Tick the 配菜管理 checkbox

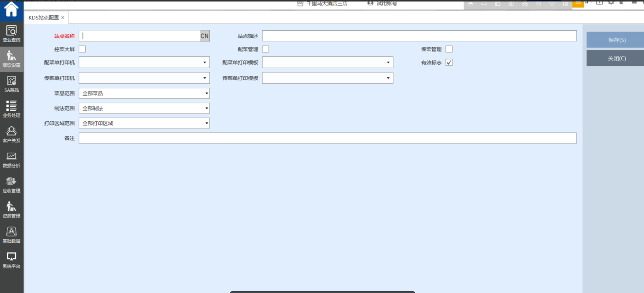click(x=265, y=49)
